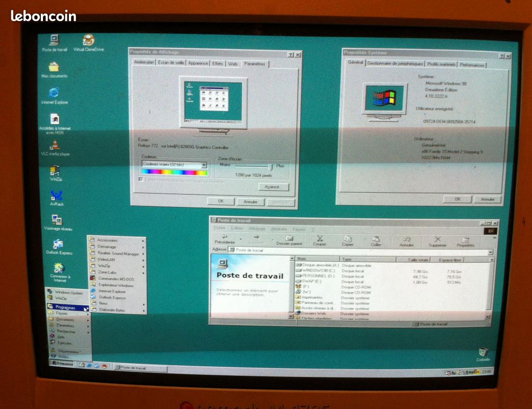Screen dimensions: 532x409
Task: Choose Windows Update in the Start menu
Action: [x=67, y=292]
